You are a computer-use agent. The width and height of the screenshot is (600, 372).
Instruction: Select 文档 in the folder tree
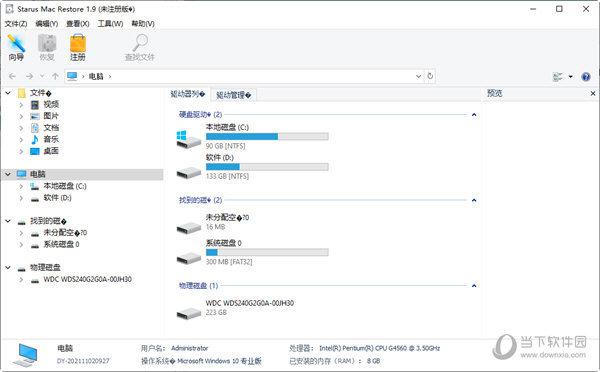tap(51, 128)
